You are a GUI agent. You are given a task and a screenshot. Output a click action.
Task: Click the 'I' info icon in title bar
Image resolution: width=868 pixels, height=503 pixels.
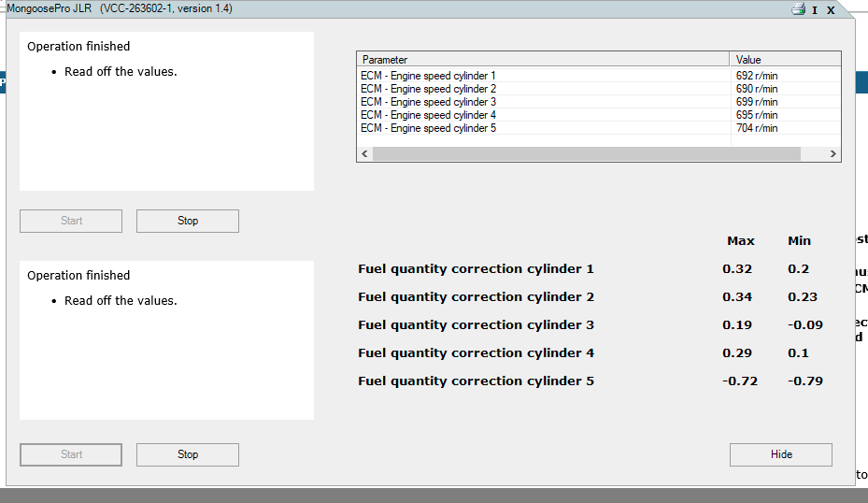tap(815, 10)
